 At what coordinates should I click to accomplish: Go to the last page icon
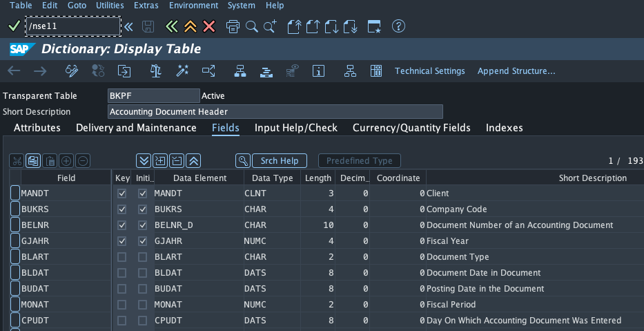(x=351, y=27)
